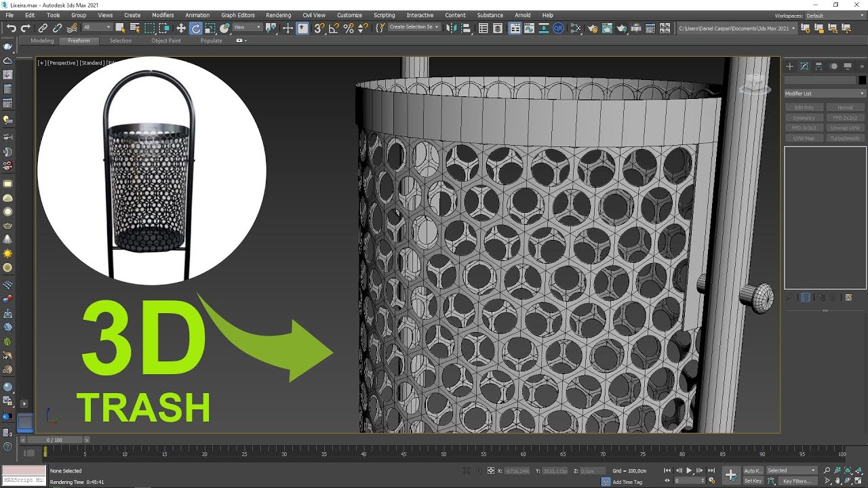Click the Key Filters... button
Viewport: 868px width, 488px height.
pos(798,481)
